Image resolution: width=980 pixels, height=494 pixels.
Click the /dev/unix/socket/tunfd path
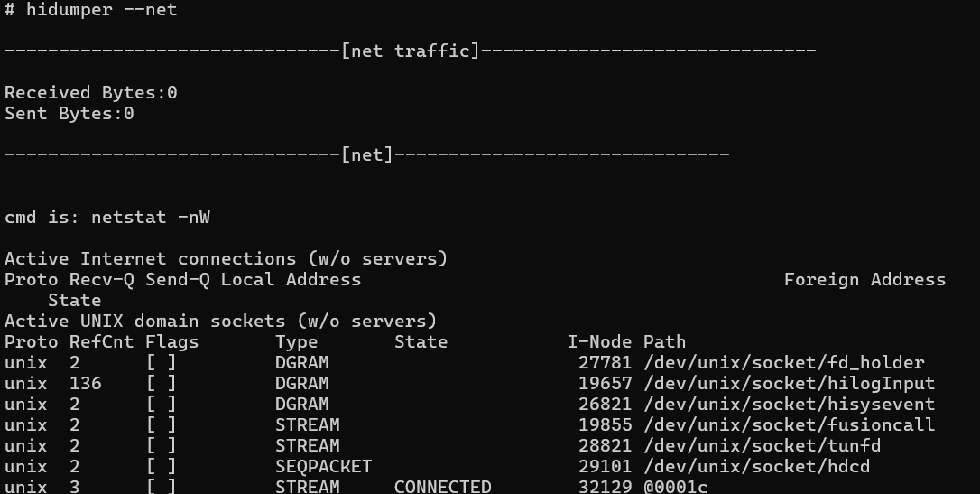(762, 446)
